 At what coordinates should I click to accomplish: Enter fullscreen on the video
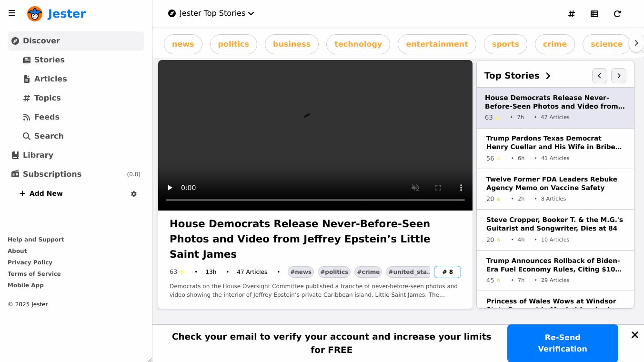click(438, 188)
